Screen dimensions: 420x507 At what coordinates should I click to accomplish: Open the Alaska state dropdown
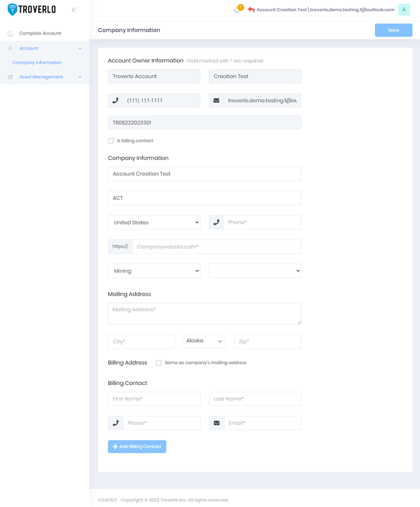tap(204, 342)
